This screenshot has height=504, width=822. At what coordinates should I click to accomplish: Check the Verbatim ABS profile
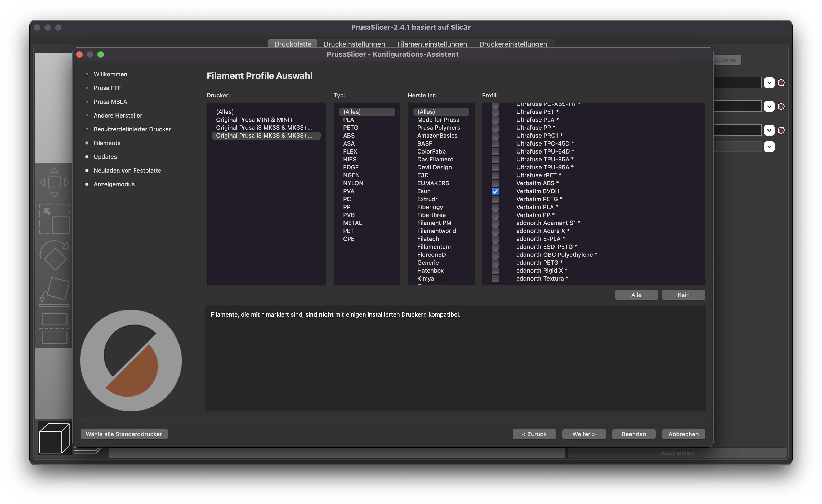click(495, 183)
